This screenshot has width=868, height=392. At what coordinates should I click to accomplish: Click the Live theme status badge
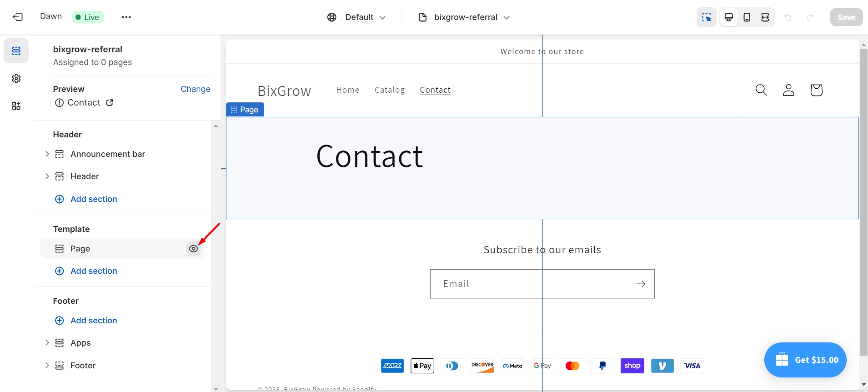click(88, 17)
